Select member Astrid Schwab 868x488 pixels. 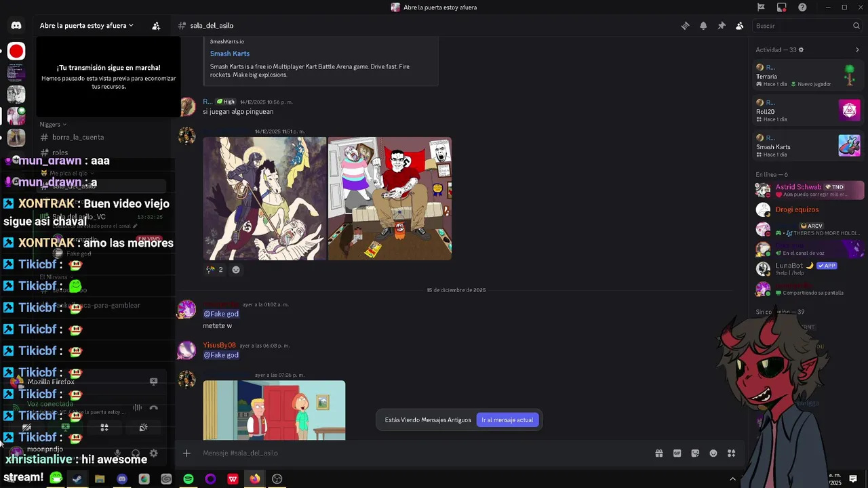808,190
